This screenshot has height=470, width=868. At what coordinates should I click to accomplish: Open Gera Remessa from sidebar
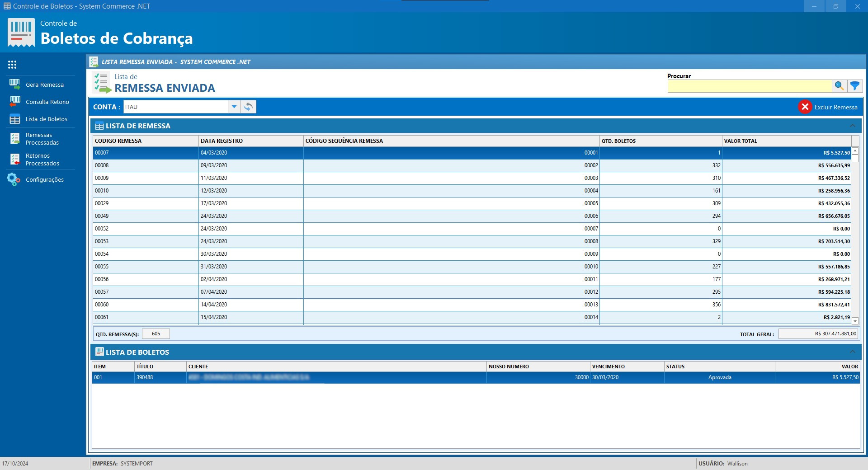(x=44, y=85)
